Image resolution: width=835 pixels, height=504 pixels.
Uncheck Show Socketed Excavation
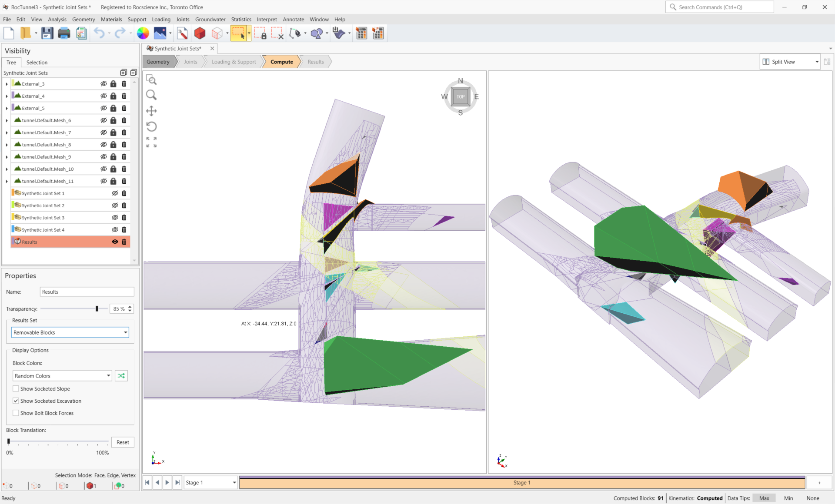[16, 401]
